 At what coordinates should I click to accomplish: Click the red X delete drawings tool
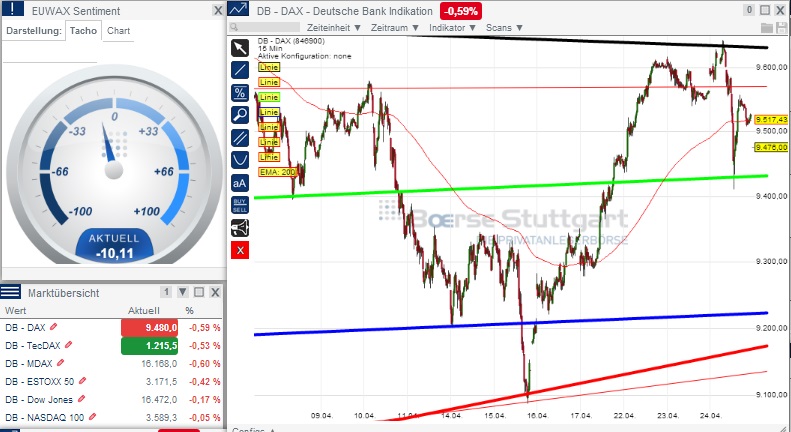(240, 250)
